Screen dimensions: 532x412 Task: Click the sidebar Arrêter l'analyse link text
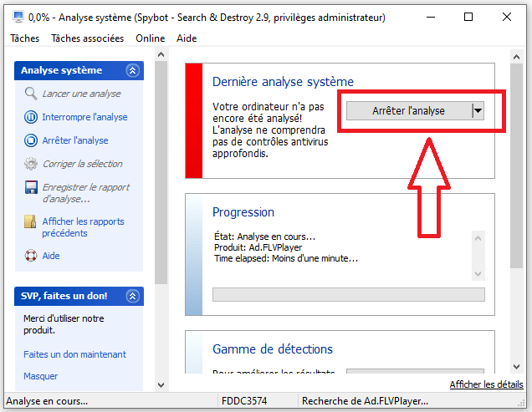75,140
